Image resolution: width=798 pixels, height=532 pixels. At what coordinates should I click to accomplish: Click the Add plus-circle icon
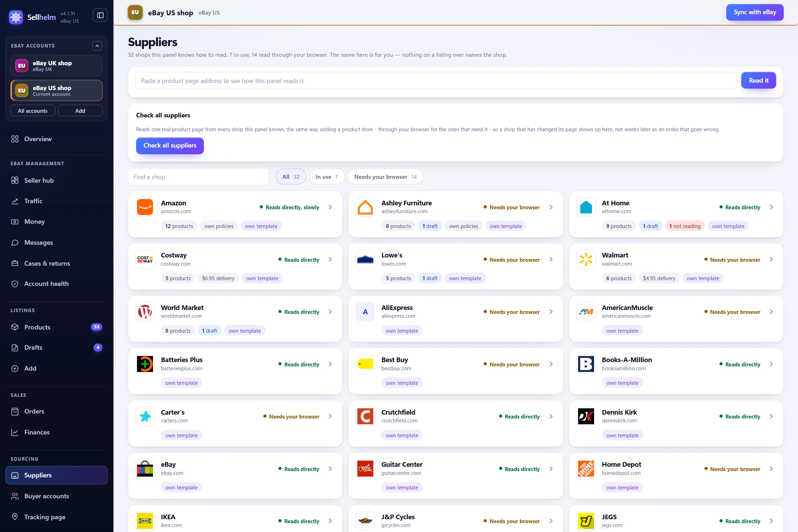tap(15, 368)
